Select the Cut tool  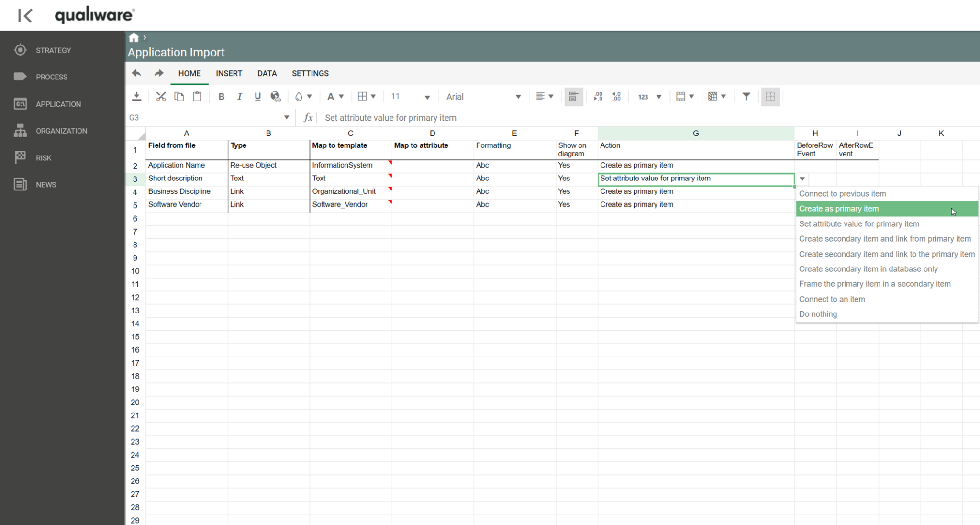pos(161,96)
